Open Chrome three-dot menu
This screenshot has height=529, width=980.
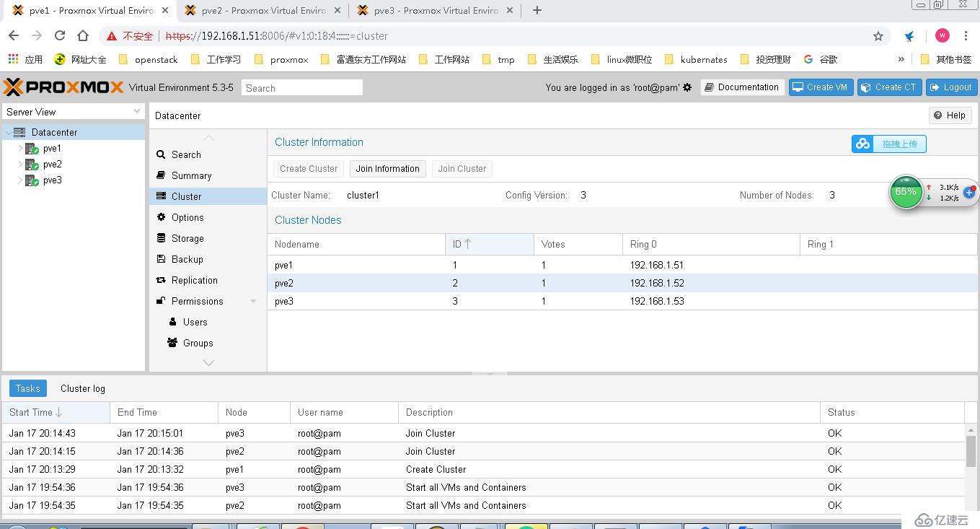click(x=966, y=35)
